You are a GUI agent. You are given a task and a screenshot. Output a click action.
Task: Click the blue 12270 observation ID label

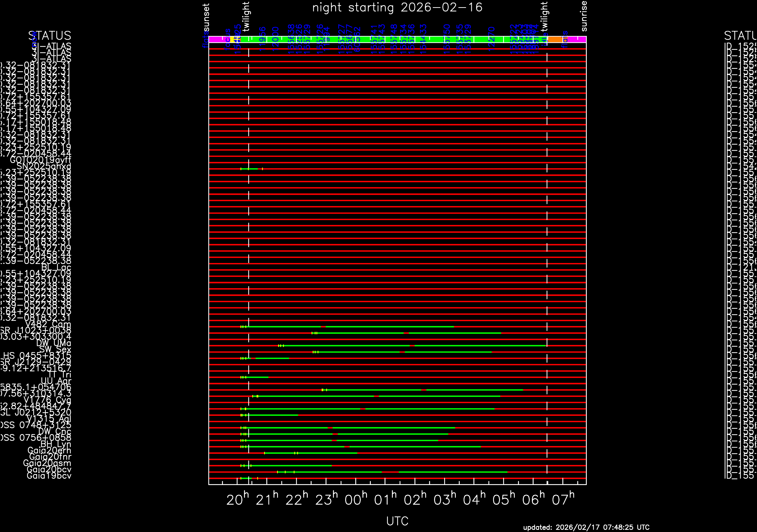pos(491,39)
